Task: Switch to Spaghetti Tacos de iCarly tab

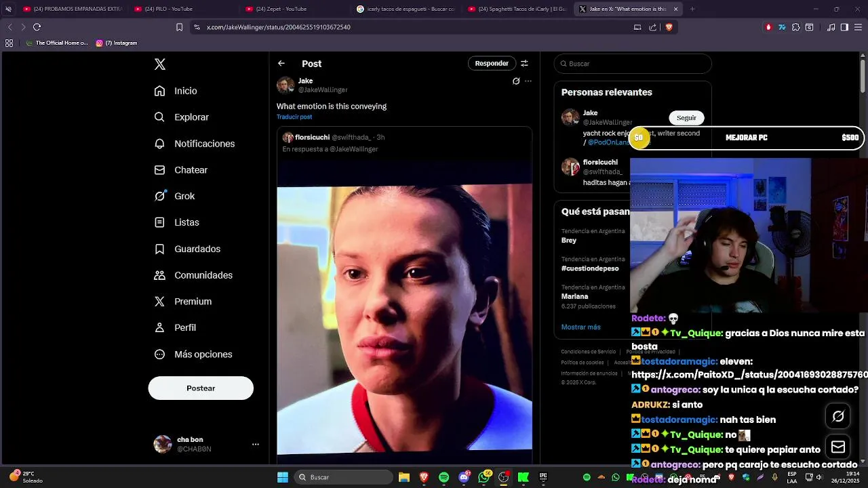Action: [517, 9]
